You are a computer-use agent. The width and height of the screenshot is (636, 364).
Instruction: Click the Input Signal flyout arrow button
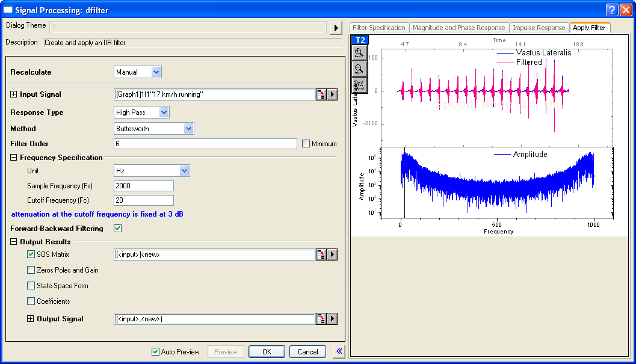point(332,94)
